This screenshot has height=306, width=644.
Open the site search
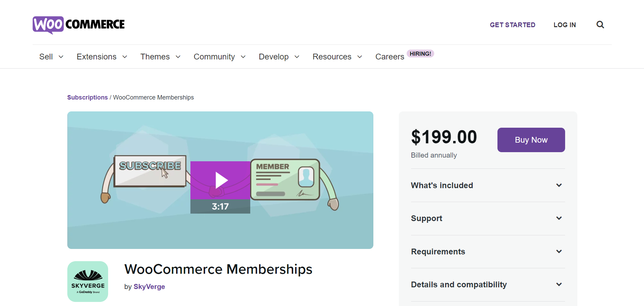point(600,24)
